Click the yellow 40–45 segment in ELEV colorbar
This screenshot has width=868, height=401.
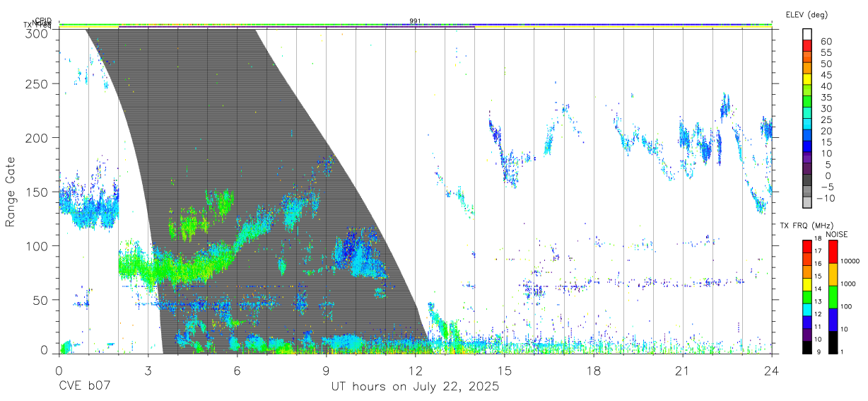[807, 80]
